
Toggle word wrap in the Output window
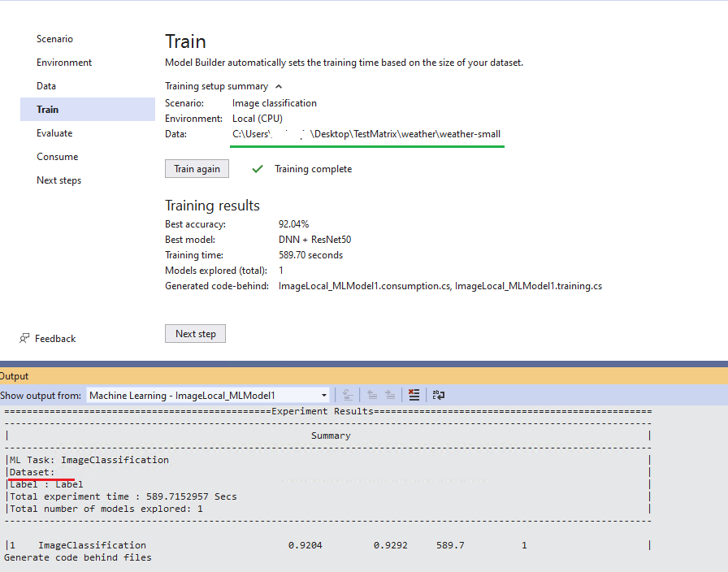click(438, 395)
